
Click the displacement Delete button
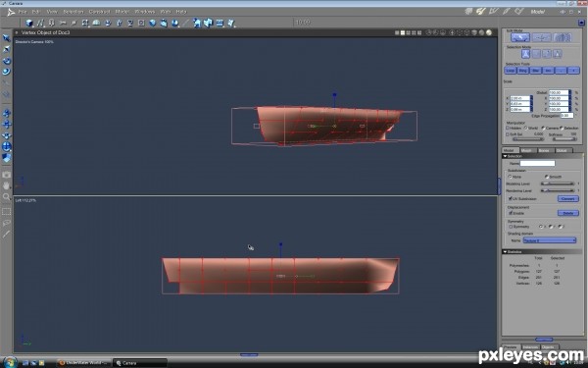[568, 213]
